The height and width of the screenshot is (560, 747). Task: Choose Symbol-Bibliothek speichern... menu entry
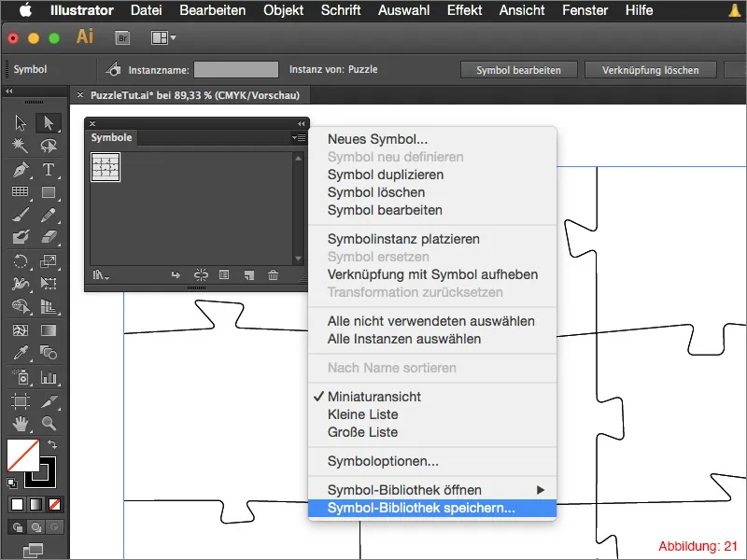(x=432, y=508)
